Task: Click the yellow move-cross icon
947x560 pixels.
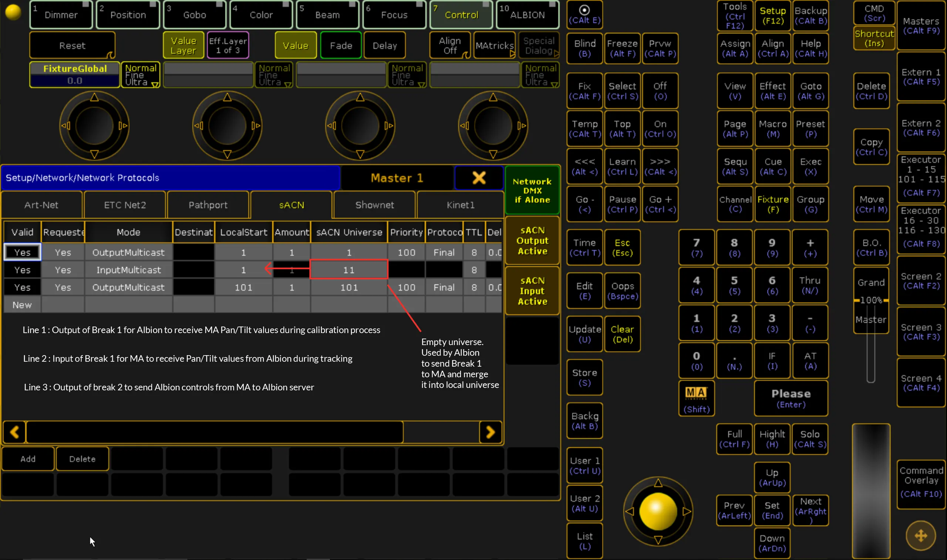Action: pos(921,535)
